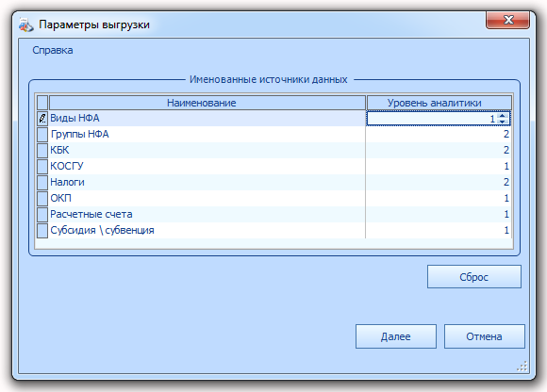Screen dimensions: 547x392
Task: Click the Налоги row name
Action: [x=67, y=182]
